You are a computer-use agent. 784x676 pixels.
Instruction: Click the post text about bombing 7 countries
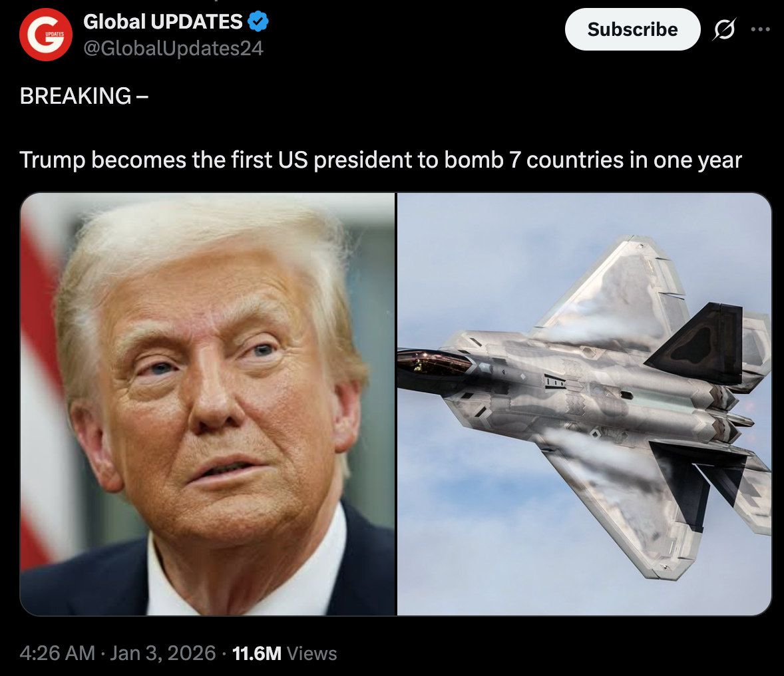pyautogui.click(x=381, y=160)
